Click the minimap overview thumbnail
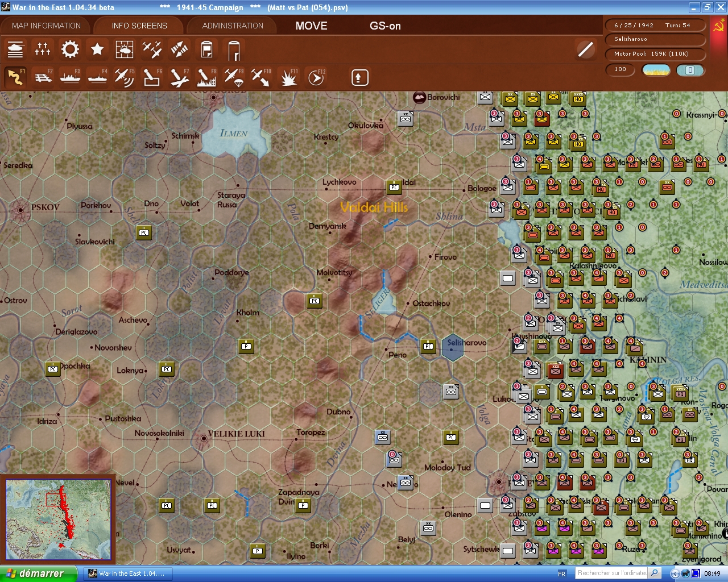 (x=59, y=519)
